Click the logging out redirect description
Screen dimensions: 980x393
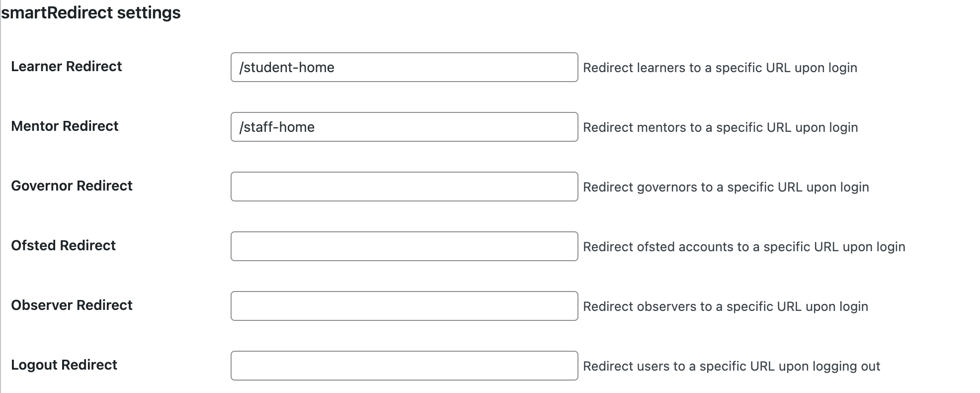pos(731,366)
